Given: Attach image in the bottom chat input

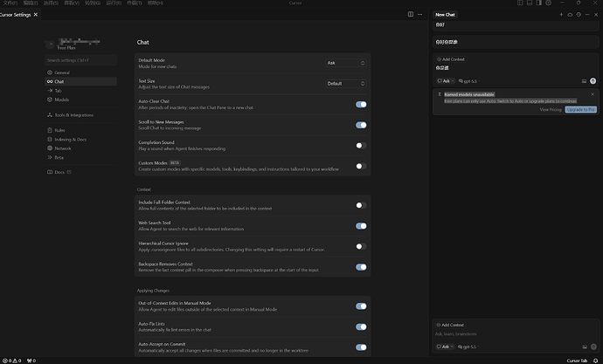Looking at the screenshot, I should (x=585, y=347).
